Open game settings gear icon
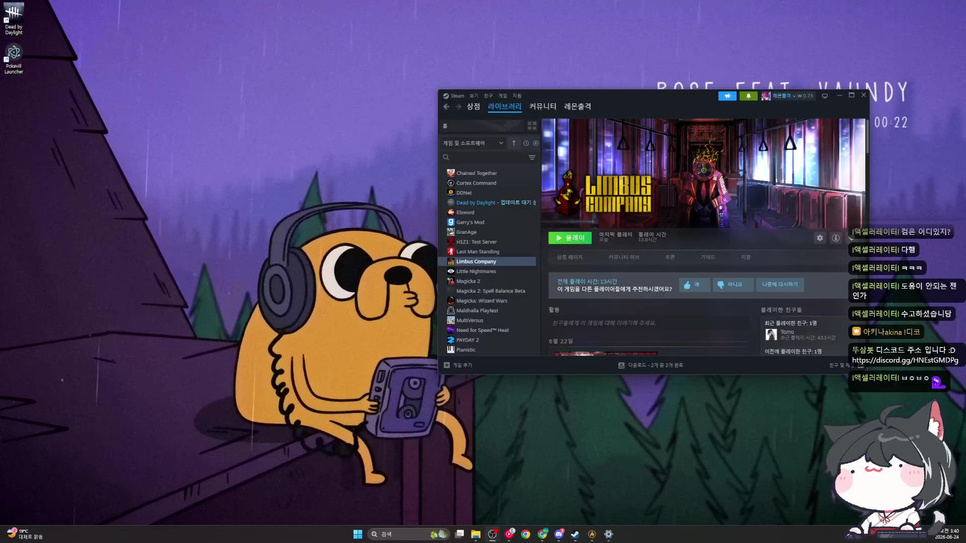The width and height of the screenshot is (966, 543). [819, 238]
